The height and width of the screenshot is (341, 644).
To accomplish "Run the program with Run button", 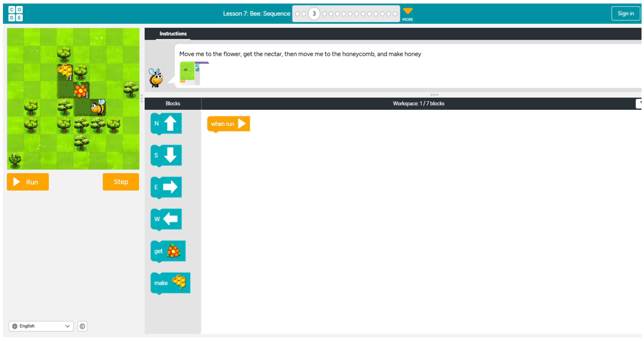I will pos(28,182).
